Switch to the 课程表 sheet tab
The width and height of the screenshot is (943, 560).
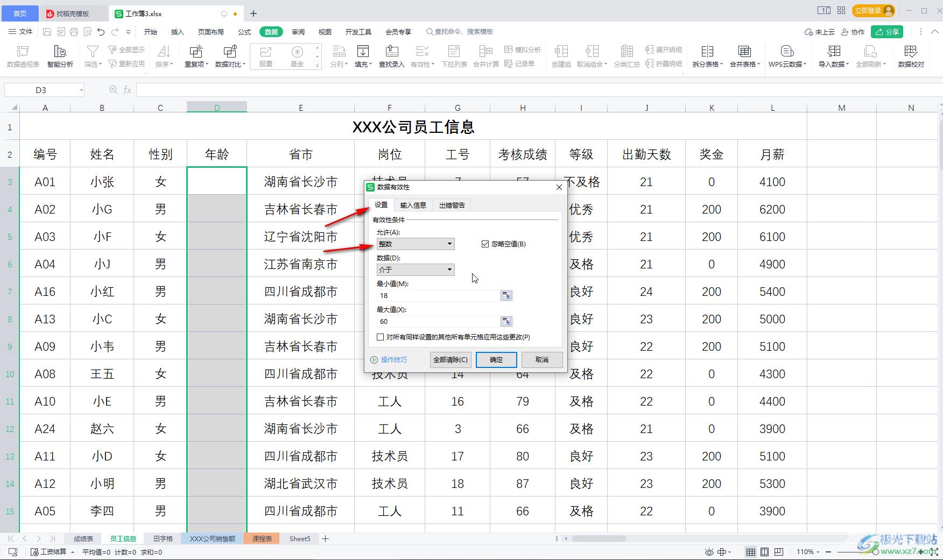[x=262, y=538]
